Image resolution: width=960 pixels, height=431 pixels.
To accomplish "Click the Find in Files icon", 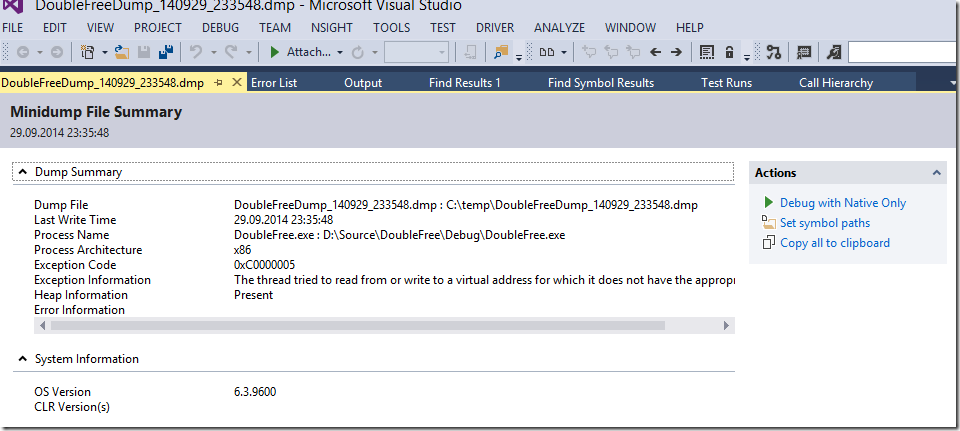I will pos(501,52).
